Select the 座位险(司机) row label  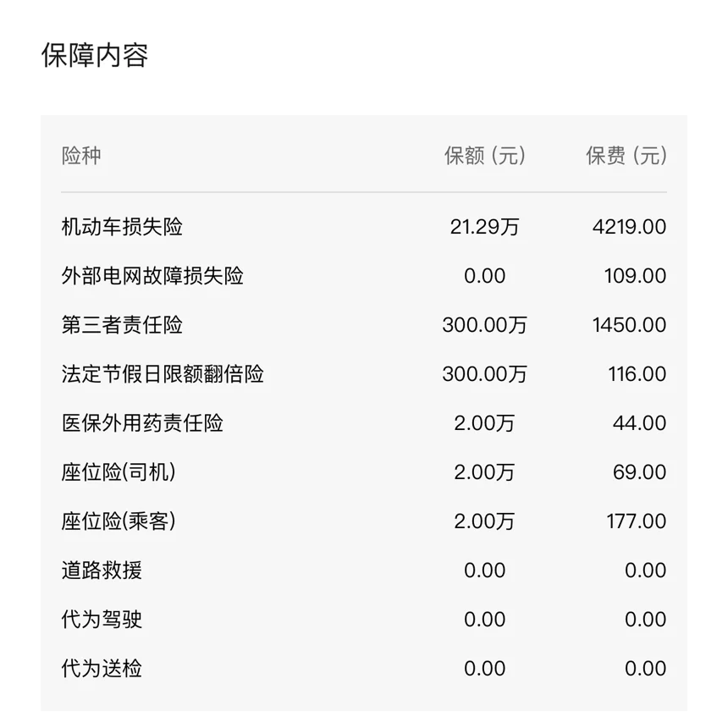[x=119, y=472]
